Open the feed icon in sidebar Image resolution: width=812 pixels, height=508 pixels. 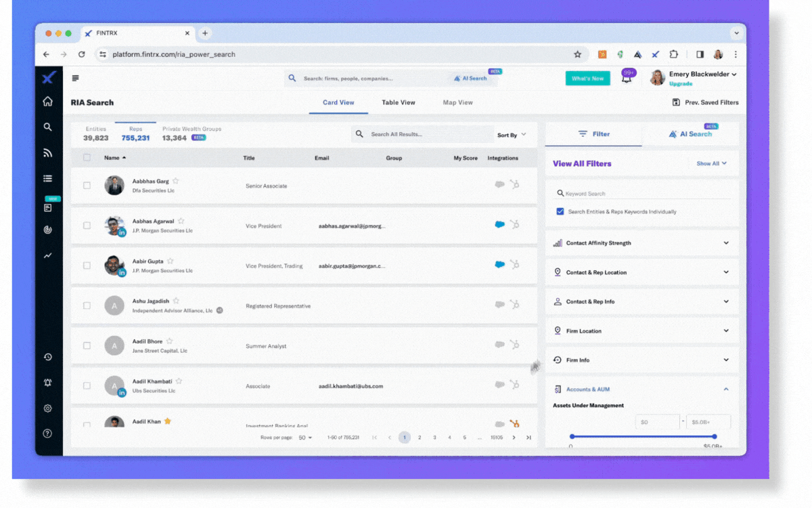[x=47, y=153]
